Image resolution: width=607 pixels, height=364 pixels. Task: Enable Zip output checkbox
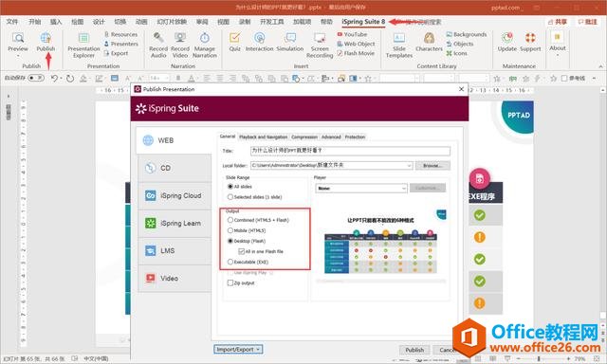pos(230,282)
